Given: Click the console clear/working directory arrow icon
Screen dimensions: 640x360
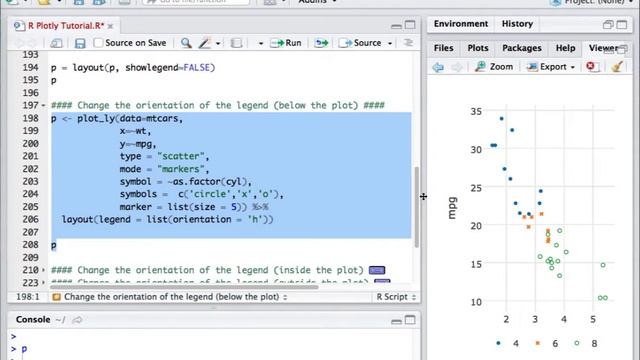Looking at the screenshot, I should (x=77, y=320).
